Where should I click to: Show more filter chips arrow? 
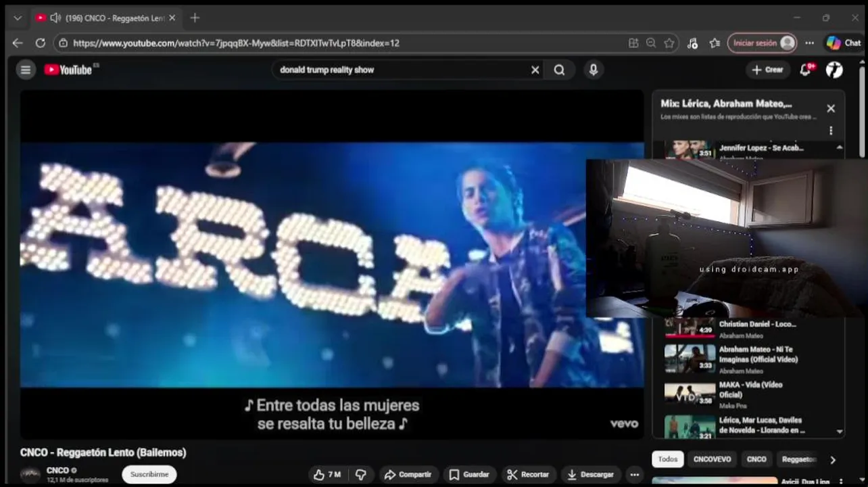pos(833,460)
